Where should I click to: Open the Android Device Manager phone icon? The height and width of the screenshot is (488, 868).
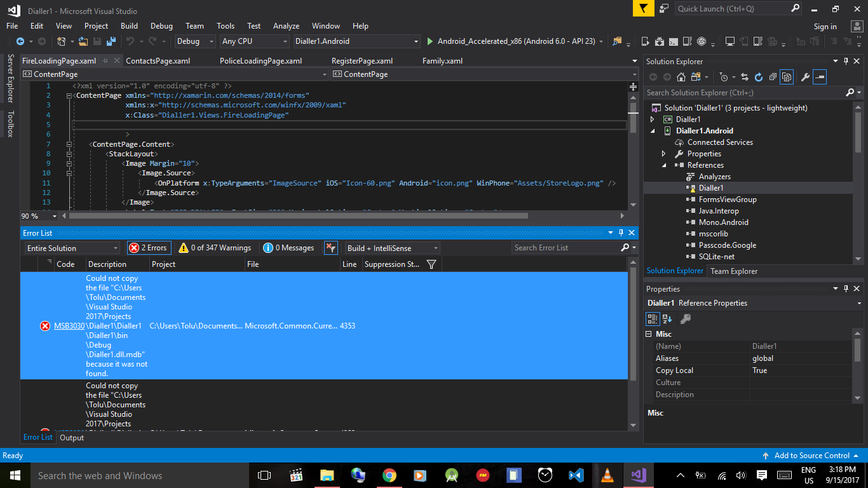coord(645,41)
